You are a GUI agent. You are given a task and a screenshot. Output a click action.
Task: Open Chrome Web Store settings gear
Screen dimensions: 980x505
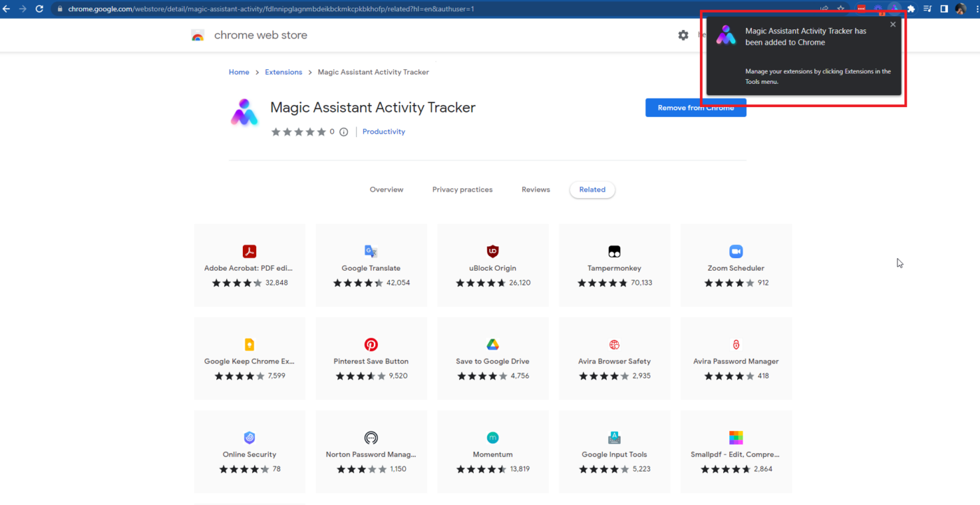pos(683,35)
